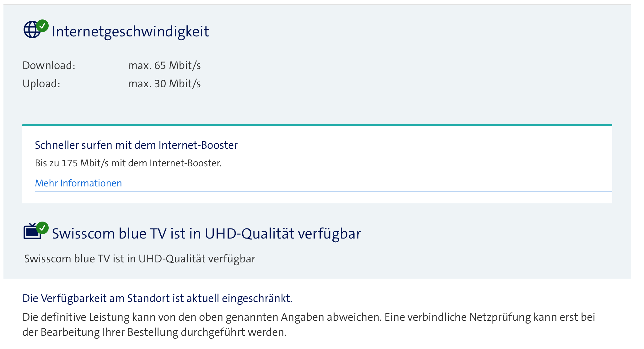Screen dimensions: 644x349
Task: Click the green checkmark on the globe
Action: point(42,26)
